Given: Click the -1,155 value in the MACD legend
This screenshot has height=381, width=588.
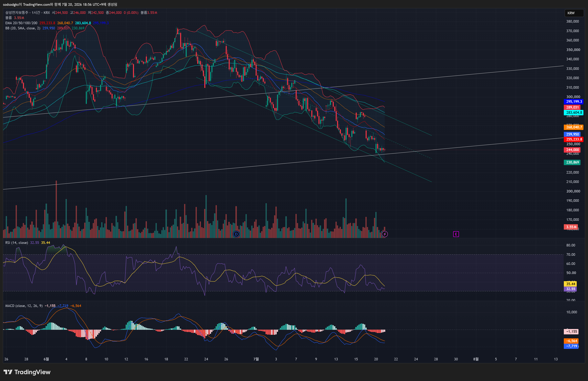Looking at the screenshot, I should (x=50, y=306).
